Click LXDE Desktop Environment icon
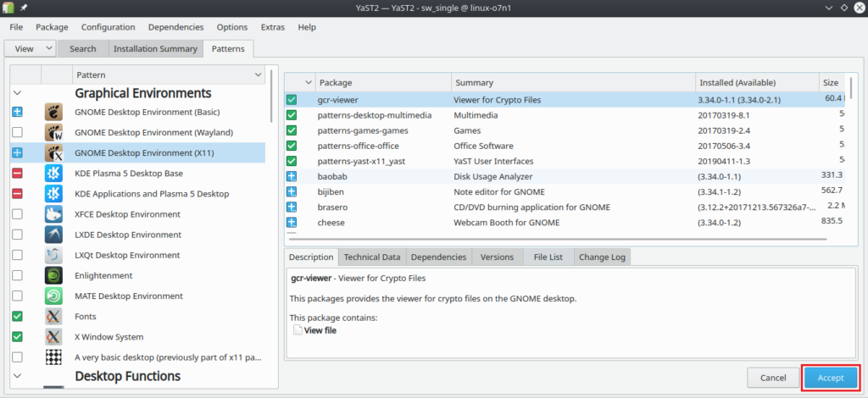This screenshot has height=398, width=868. [53, 235]
